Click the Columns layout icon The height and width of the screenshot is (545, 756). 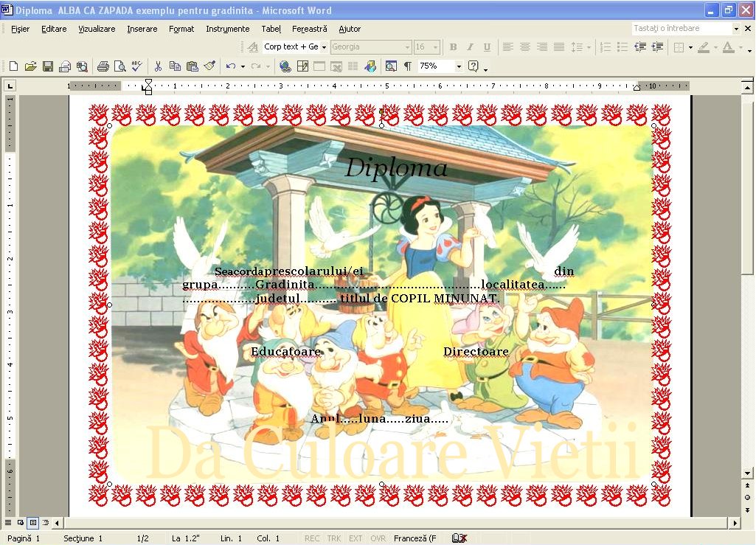353,66
